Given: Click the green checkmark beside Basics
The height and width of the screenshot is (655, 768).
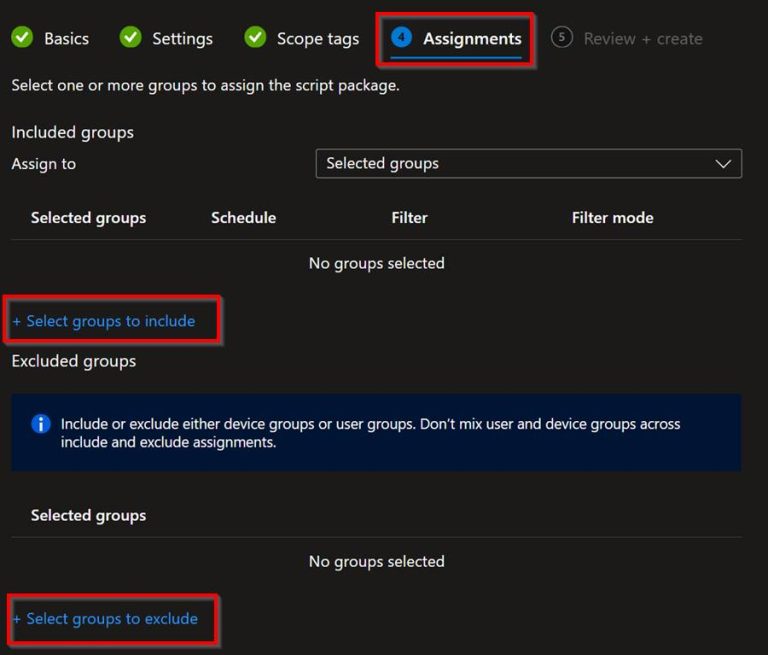Looking at the screenshot, I should pyautogui.click(x=22, y=38).
